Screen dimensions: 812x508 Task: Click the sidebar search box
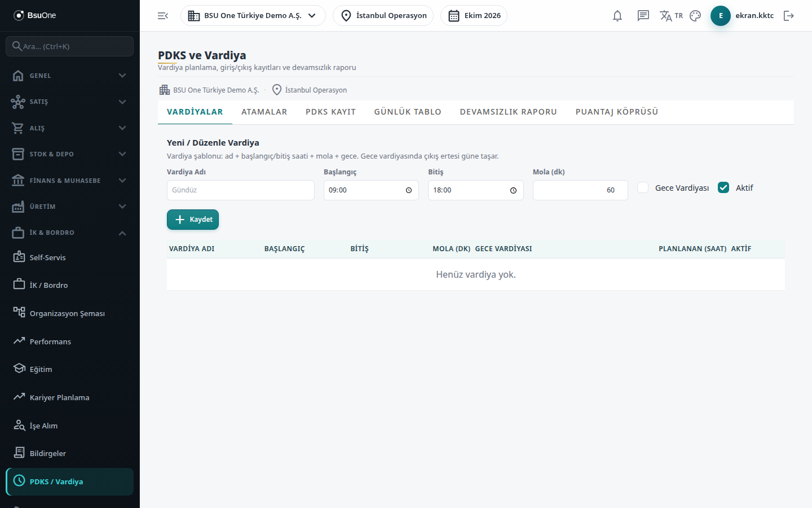click(x=69, y=46)
